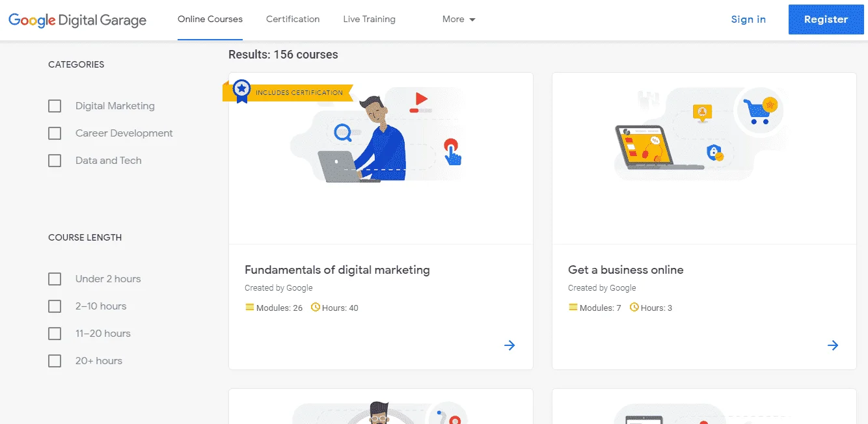
Task: Go to the Certification tab
Action: coord(293,19)
